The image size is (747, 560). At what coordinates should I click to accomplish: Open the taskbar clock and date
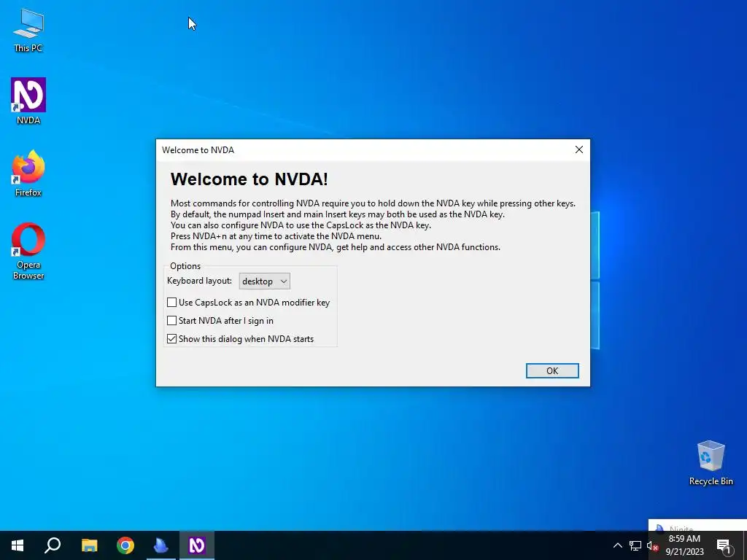point(684,545)
